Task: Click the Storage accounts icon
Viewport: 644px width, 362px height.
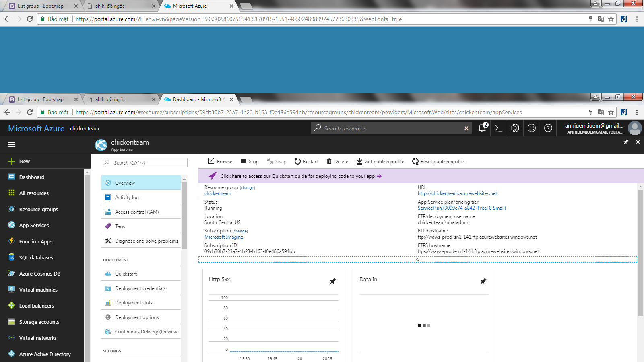Action: (12, 321)
